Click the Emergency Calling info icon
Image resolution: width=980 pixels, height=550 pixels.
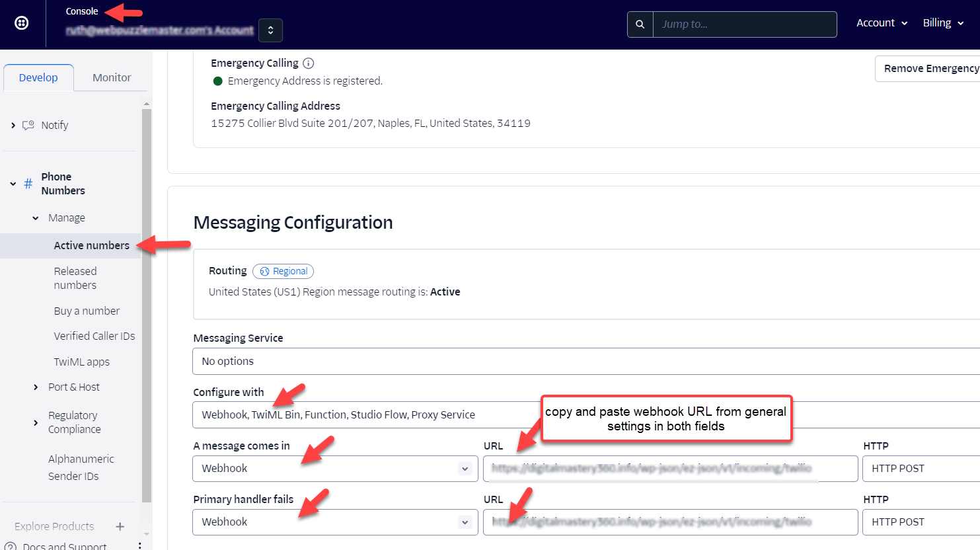pos(308,63)
